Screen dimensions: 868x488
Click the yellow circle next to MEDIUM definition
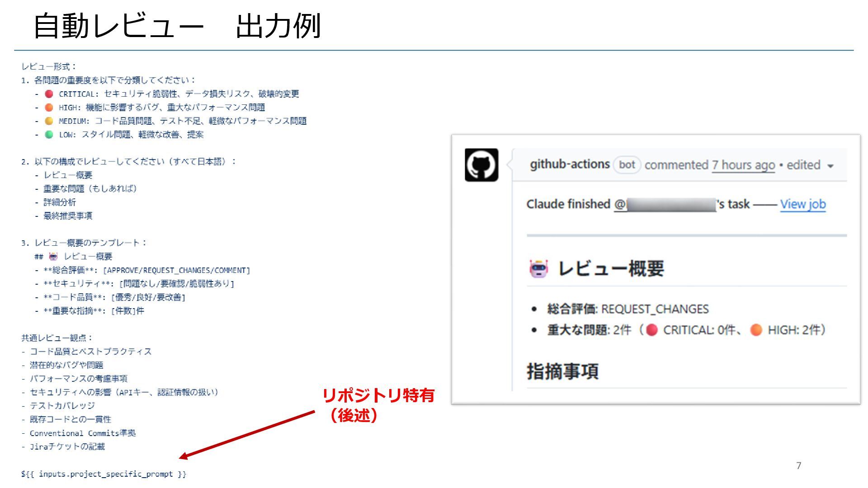[49, 121]
